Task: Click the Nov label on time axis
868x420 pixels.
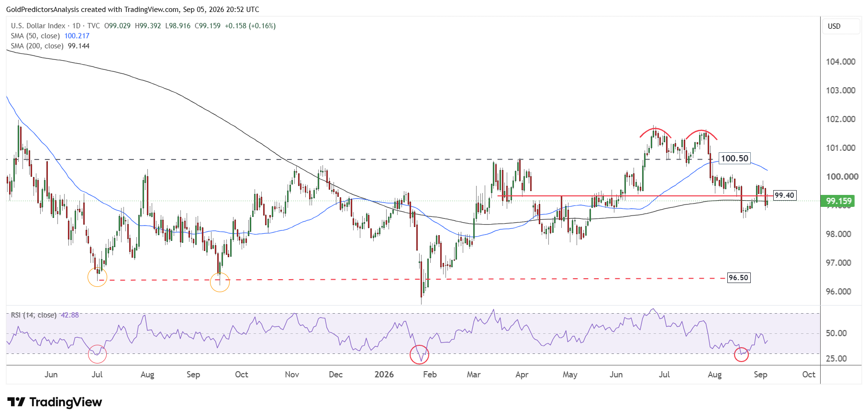Action: 292,375
